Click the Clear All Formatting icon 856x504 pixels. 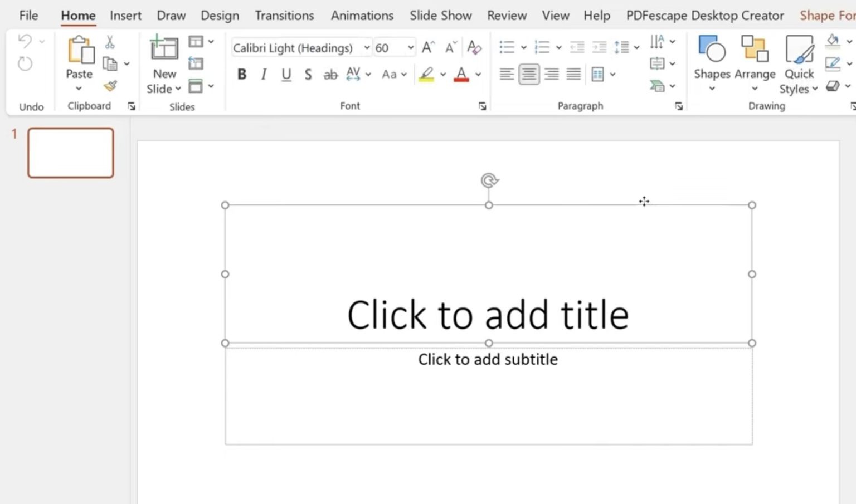(474, 48)
